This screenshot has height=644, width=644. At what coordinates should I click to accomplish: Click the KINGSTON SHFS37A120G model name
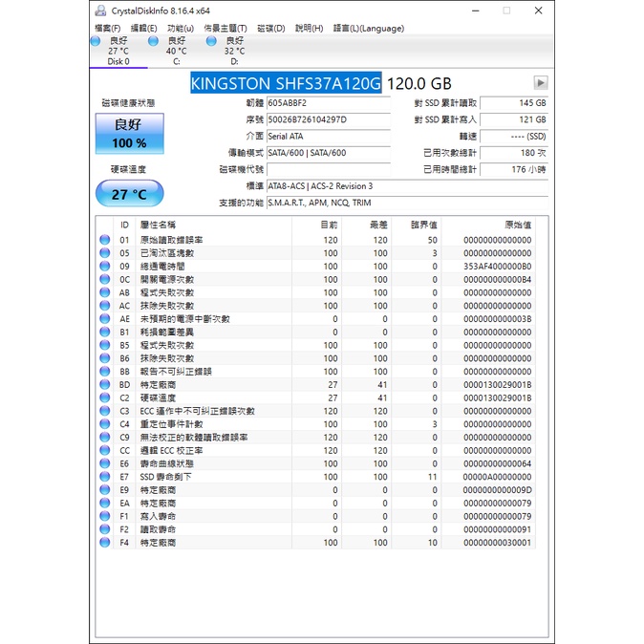pyautogui.click(x=286, y=84)
